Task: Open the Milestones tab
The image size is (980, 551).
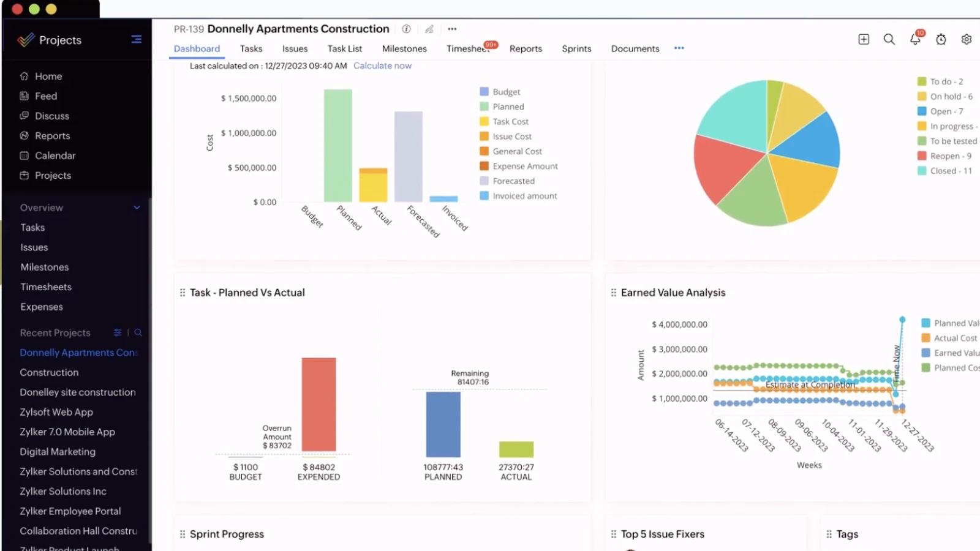Action: [404, 48]
